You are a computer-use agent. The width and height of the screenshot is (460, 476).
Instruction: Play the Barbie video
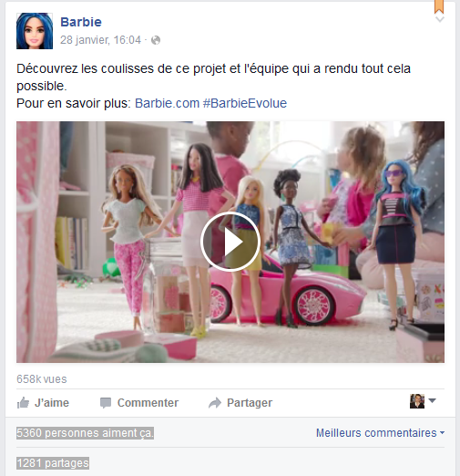230,242
